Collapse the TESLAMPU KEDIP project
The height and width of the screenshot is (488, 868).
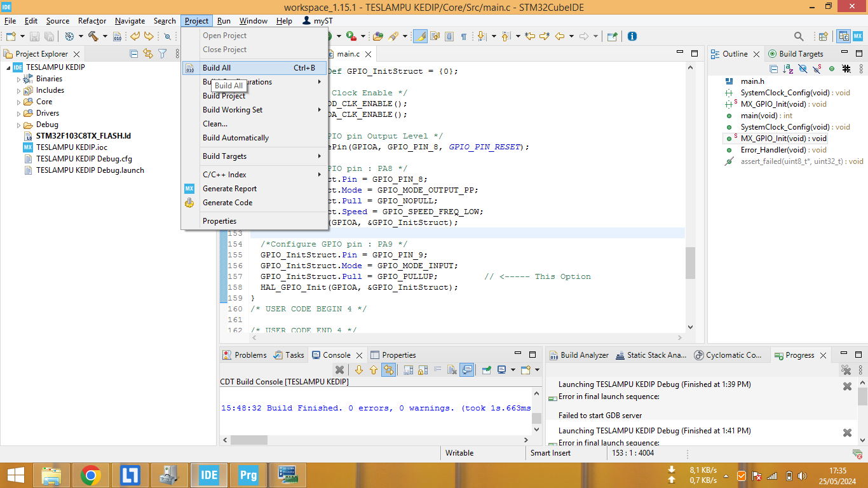(x=8, y=67)
